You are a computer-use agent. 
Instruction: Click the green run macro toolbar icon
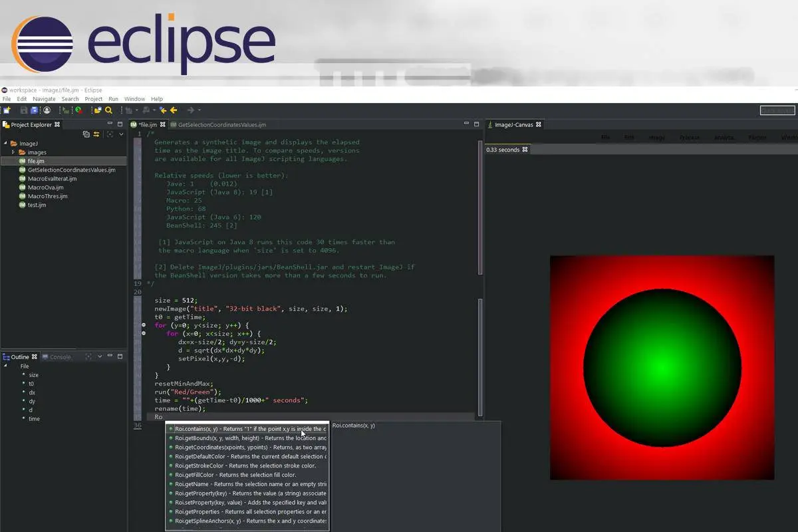tap(66, 110)
